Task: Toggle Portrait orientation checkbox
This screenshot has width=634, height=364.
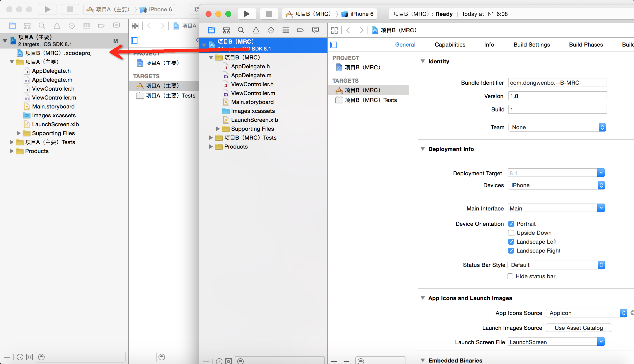Action: (x=511, y=224)
